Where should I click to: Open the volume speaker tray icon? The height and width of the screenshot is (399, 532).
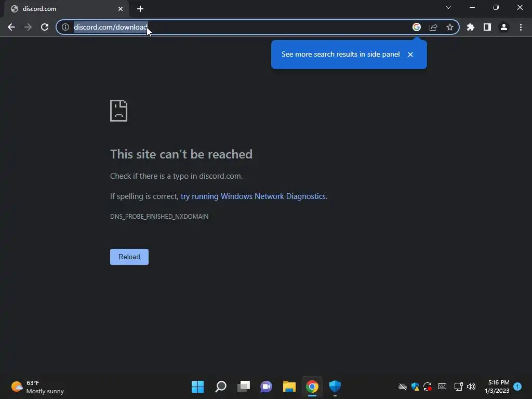pos(471,387)
